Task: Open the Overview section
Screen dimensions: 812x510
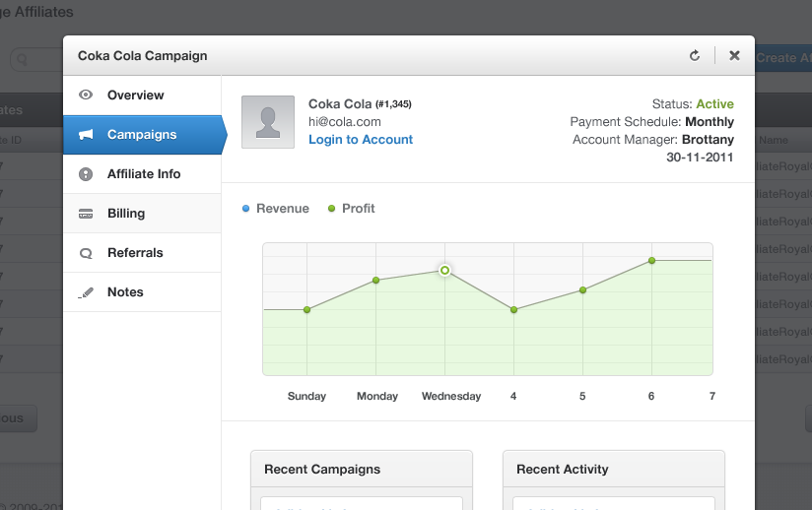Action: pyautogui.click(x=143, y=96)
